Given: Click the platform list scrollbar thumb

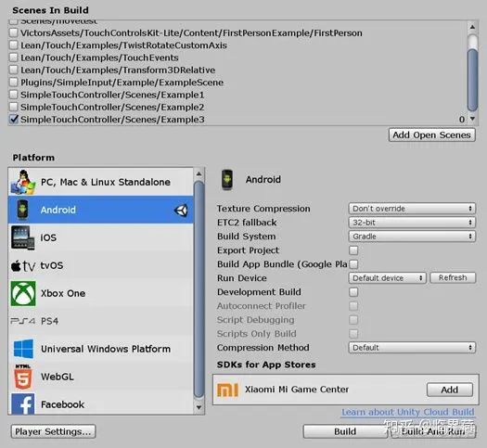Looking at the screenshot, I should click(x=199, y=289).
